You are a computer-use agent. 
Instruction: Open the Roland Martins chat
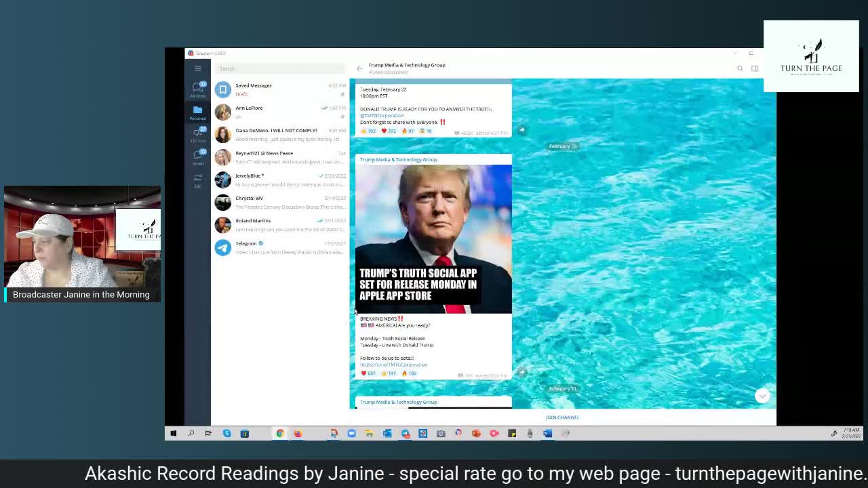click(280, 224)
